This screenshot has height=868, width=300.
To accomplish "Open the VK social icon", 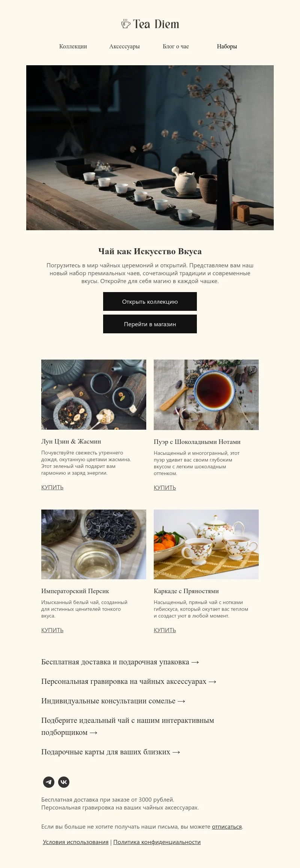I will click(x=64, y=782).
